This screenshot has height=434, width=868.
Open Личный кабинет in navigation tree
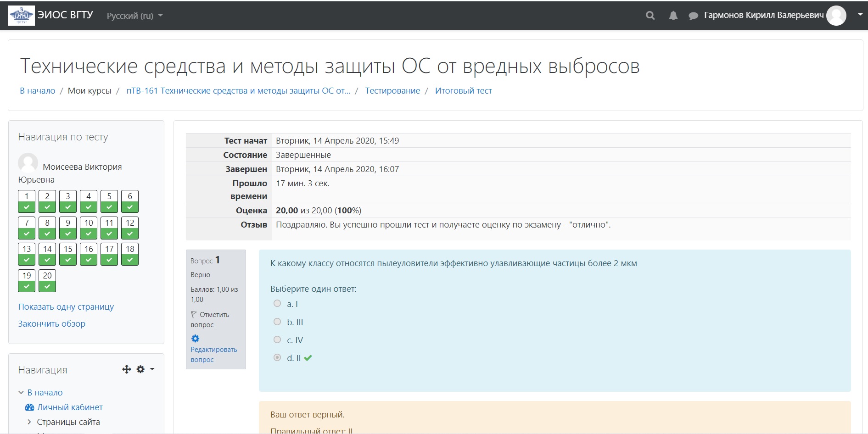(70, 407)
